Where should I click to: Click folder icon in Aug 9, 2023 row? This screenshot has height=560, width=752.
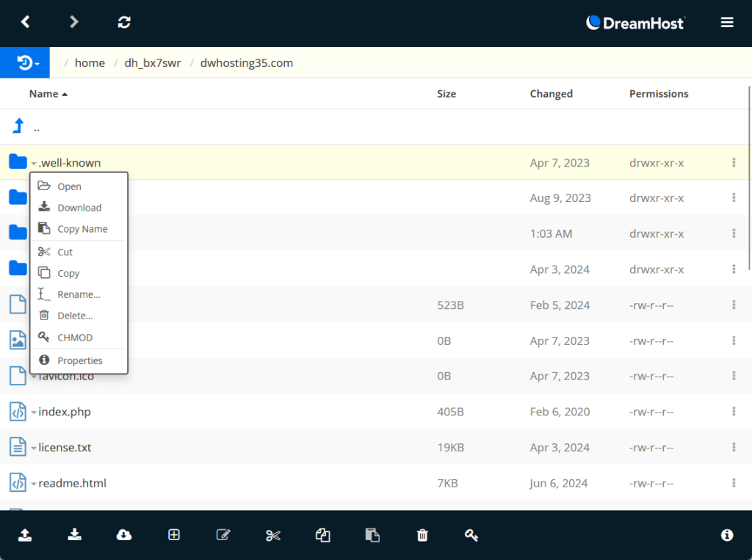point(18,197)
